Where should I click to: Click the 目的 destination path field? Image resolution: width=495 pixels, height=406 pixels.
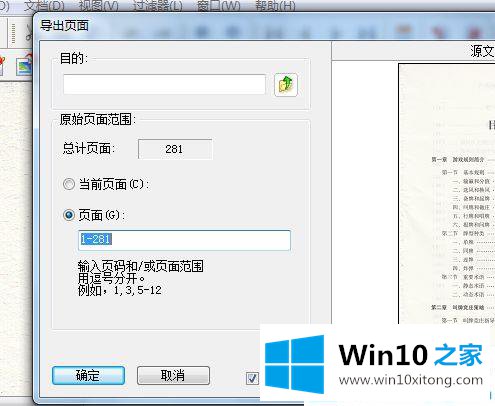coord(164,84)
